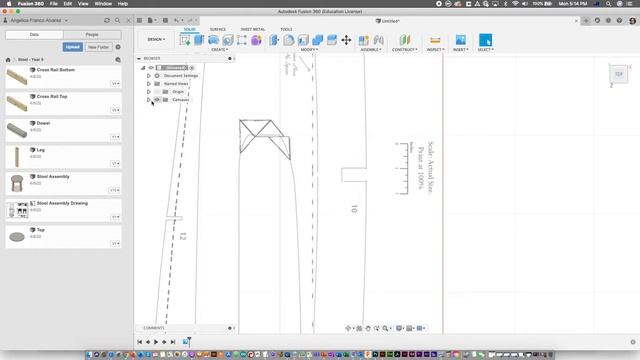This screenshot has width=640, height=360.
Task: Expand Canvases tree node
Action: click(149, 100)
